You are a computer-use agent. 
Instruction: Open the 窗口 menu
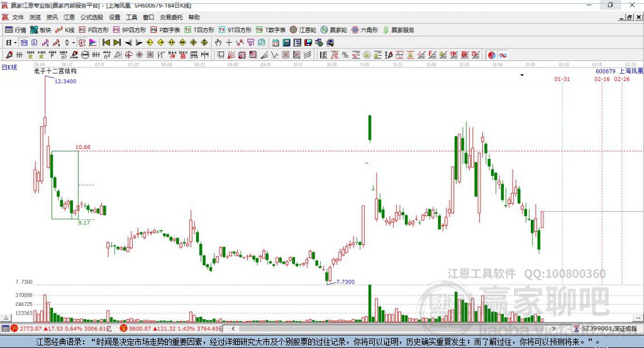pyautogui.click(x=148, y=17)
